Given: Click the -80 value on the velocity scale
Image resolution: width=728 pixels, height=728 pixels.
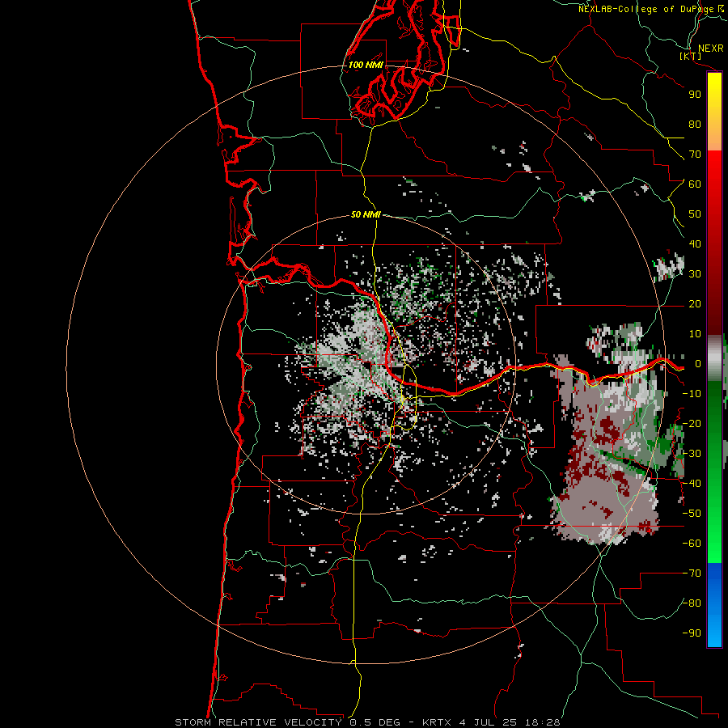Looking at the screenshot, I should 692,603.
